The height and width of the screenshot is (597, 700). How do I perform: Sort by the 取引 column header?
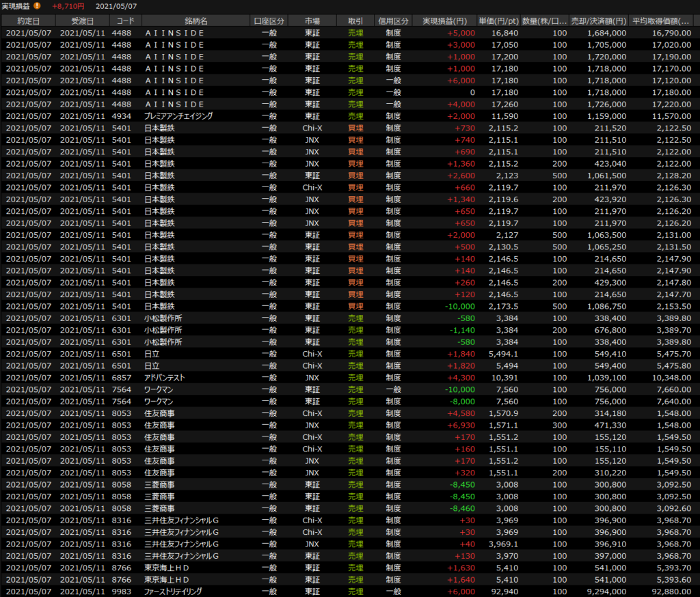tap(355, 21)
